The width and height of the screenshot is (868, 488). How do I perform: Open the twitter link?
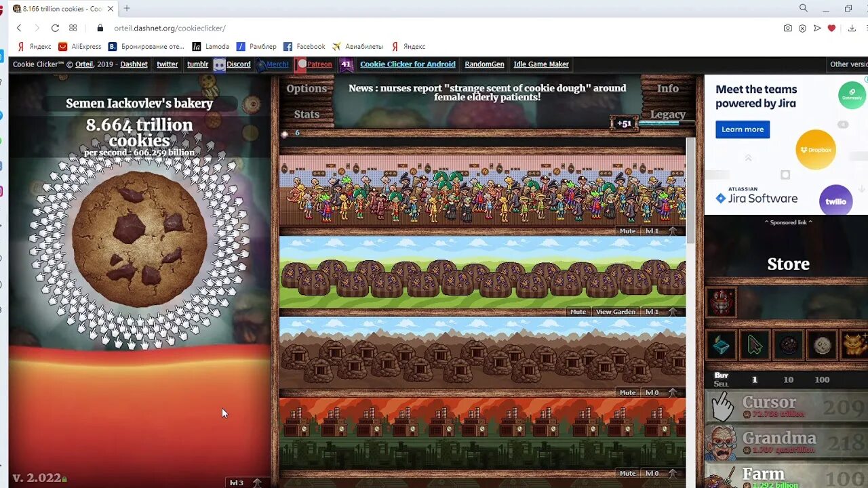167,64
